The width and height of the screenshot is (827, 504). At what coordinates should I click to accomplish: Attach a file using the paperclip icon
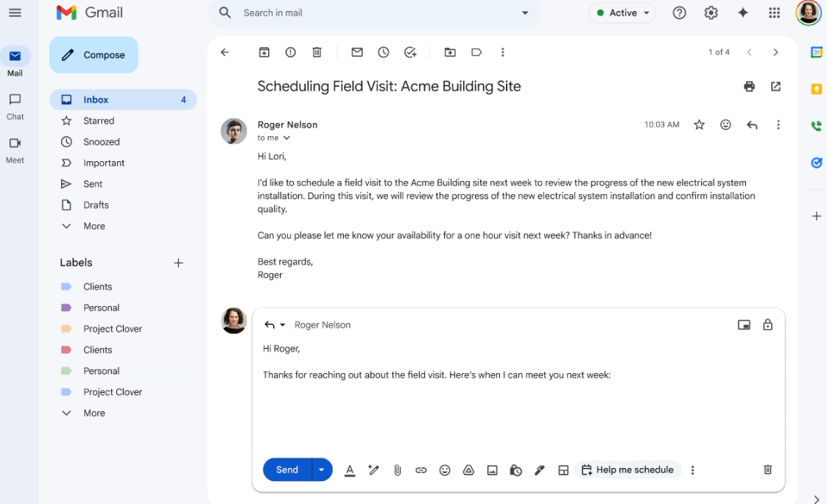tap(397, 470)
